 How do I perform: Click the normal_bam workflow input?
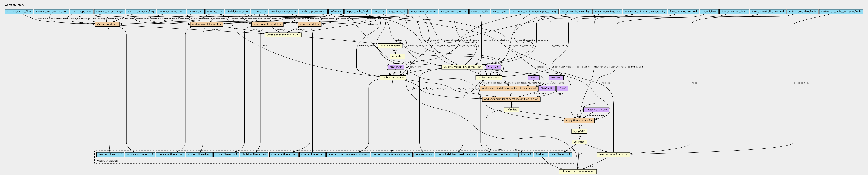point(214,11)
